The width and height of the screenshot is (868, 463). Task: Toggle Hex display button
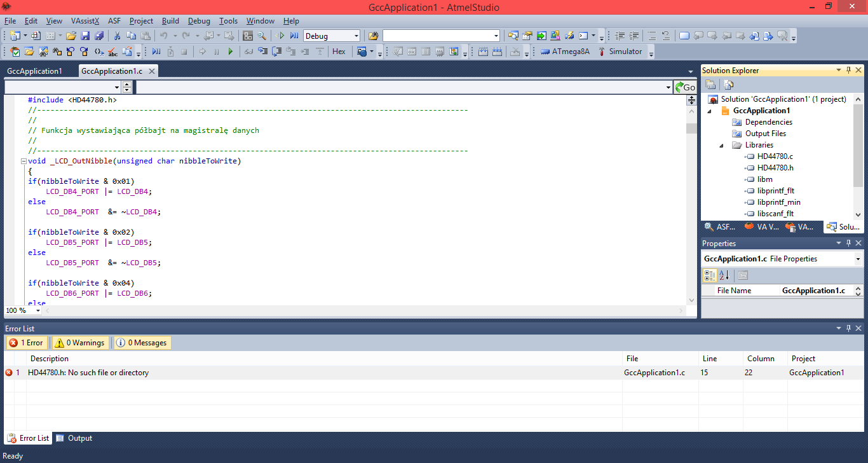(339, 52)
